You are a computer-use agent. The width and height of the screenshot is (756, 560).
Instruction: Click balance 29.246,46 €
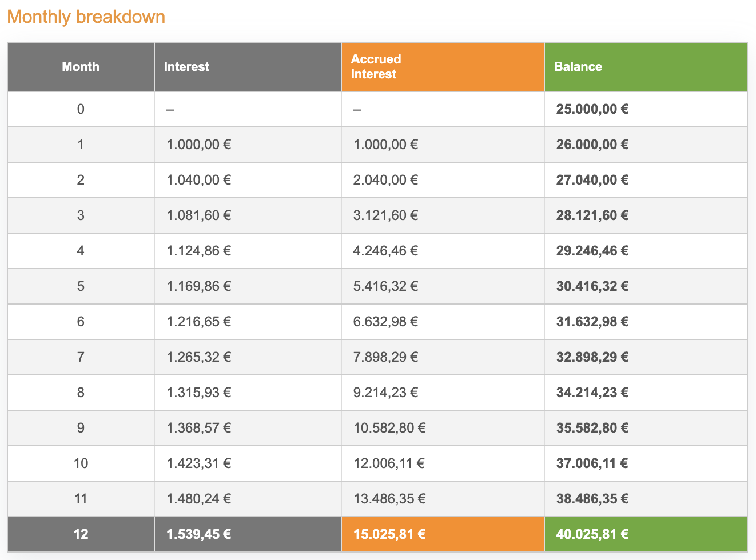(592, 251)
